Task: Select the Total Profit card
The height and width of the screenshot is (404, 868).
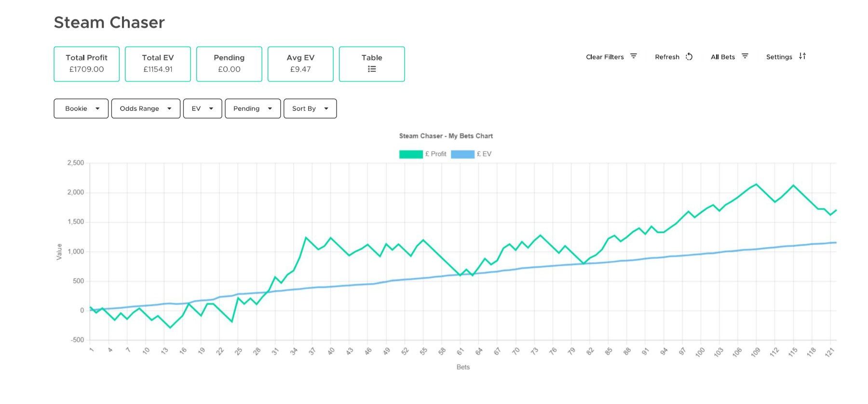Action: pyautogui.click(x=87, y=64)
